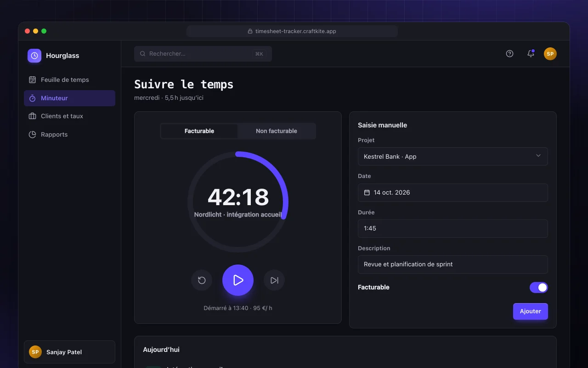Click the Ajouter button

531,311
